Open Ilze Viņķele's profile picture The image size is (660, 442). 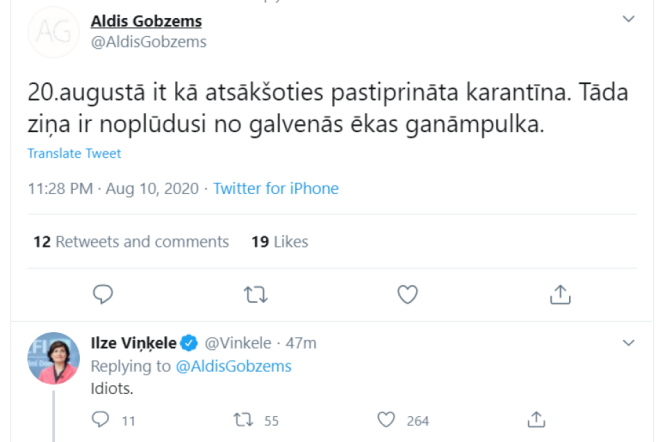click(x=53, y=359)
